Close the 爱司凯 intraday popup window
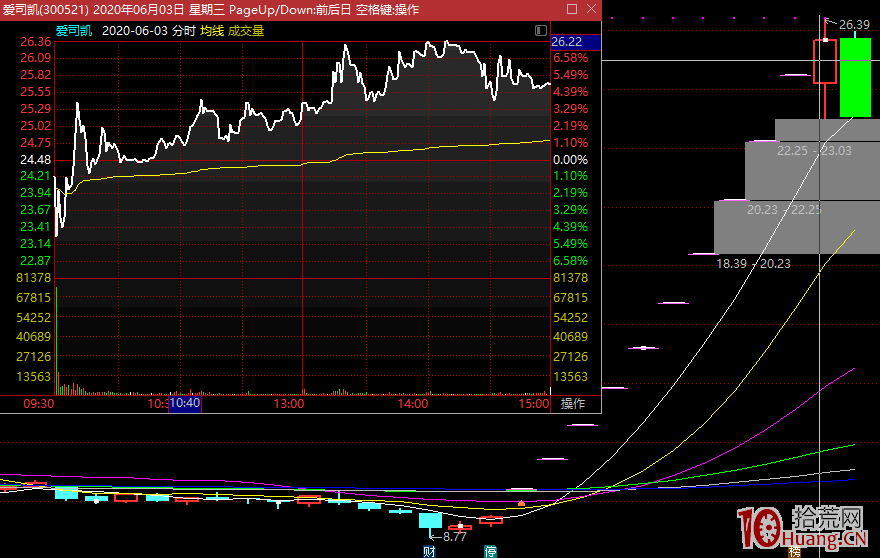The image size is (880, 558). (x=590, y=10)
